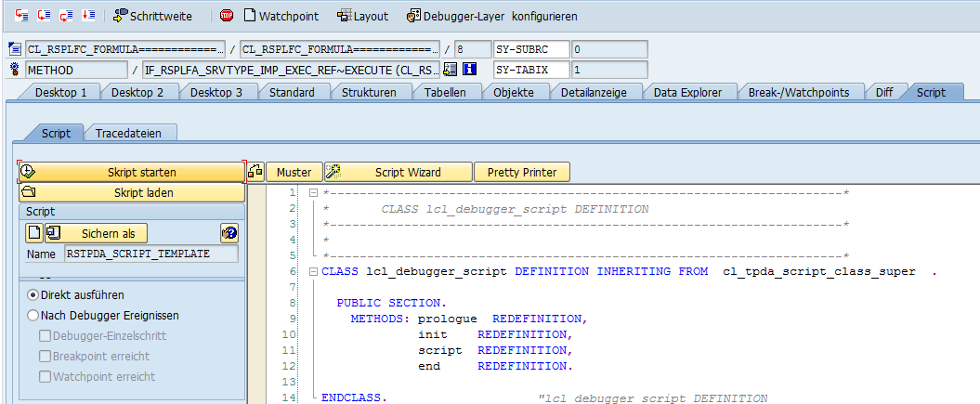Viewport: 980px width, 404px height.
Task: Switch to the Tracedateien sub-tab
Action: coord(128,133)
